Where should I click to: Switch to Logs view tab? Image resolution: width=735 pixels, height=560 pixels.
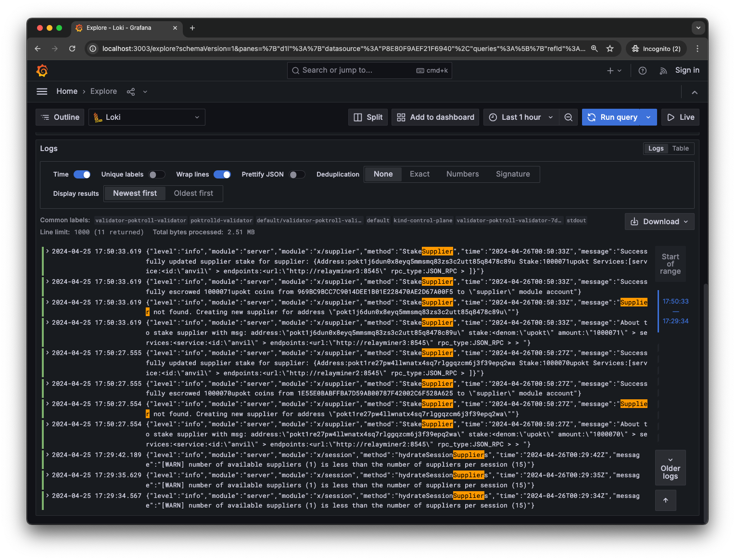[656, 149]
